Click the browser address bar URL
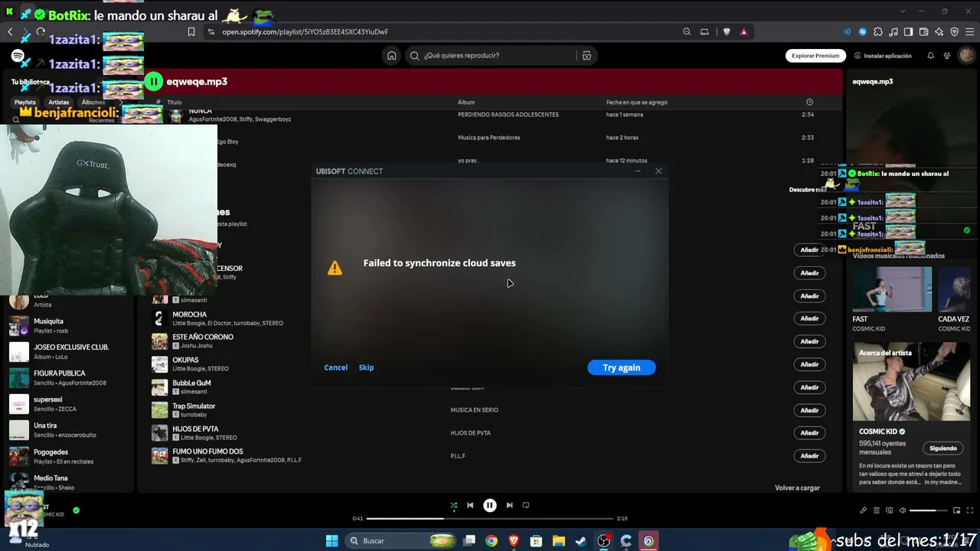Viewport: 980px width, 551px height. pyautogui.click(x=305, y=31)
